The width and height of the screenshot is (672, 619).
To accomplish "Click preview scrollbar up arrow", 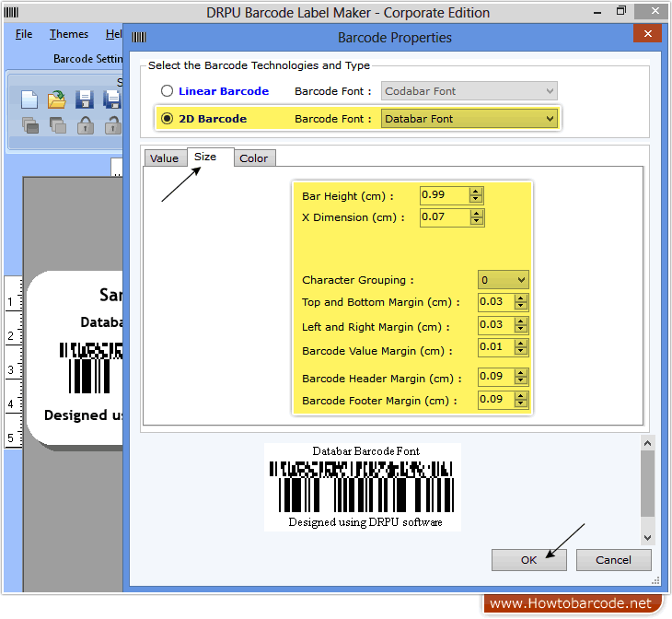I will tap(647, 443).
